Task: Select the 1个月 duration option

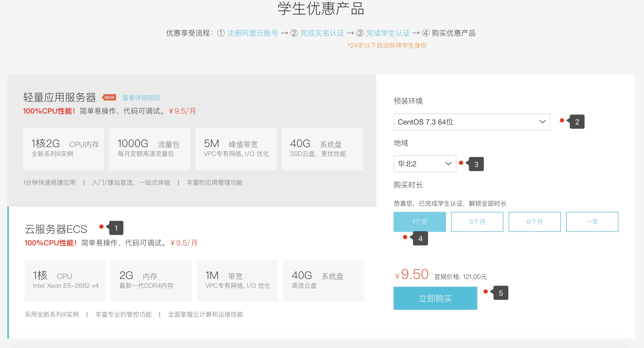Action: [x=419, y=222]
